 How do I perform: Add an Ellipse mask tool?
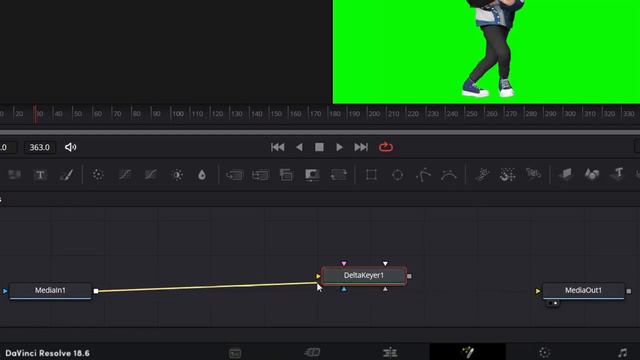[398, 175]
